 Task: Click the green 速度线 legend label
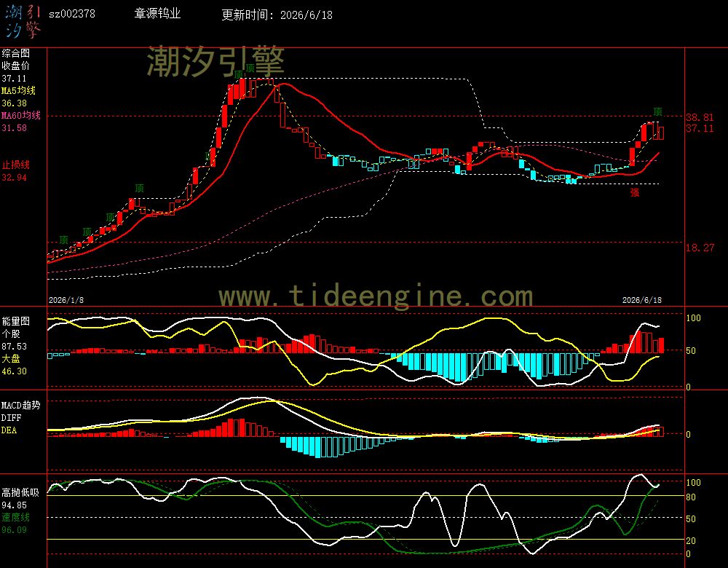point(15,517)
